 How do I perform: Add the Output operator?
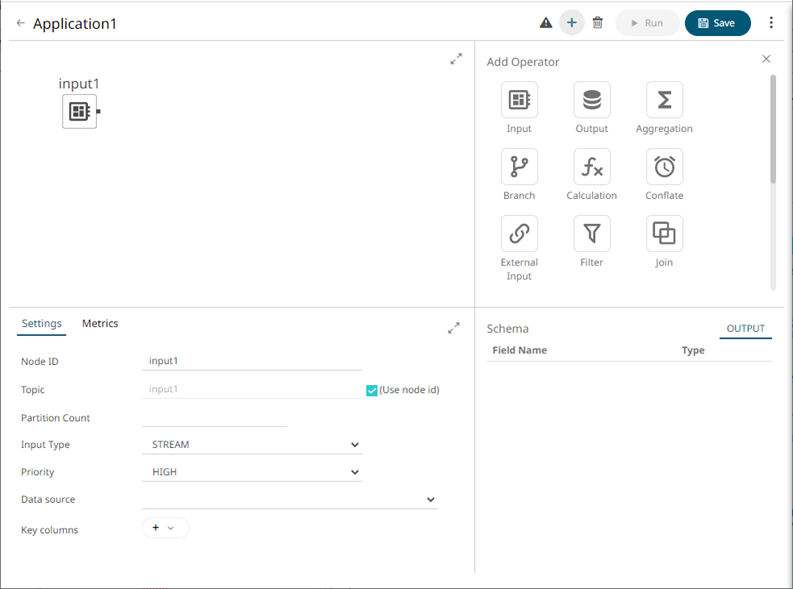[592, 100]
